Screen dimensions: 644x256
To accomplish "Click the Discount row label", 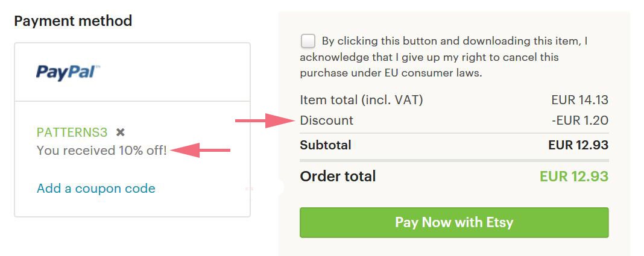I will [326, 120].
